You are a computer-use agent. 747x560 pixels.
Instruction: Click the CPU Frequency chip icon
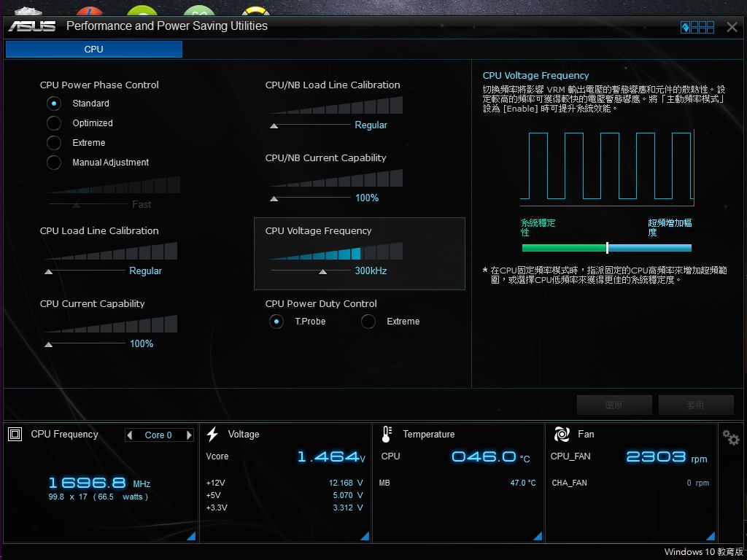(x=15, y=435)
